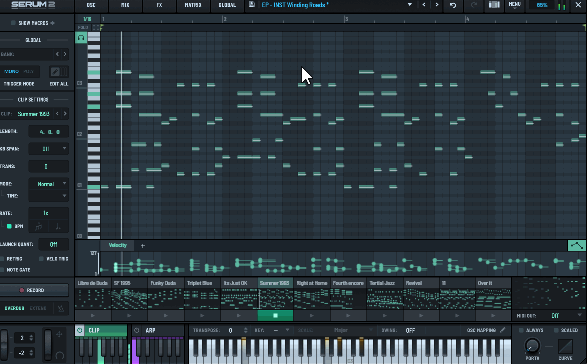587x364 pixels.
Task: Switch to the OSC tab
Action: coord(91,5)
